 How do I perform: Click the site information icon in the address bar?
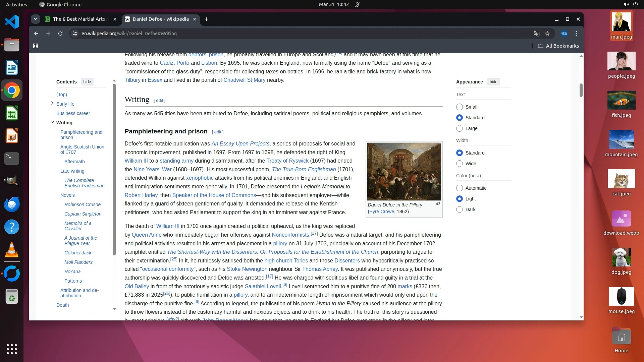click(75, 34)
